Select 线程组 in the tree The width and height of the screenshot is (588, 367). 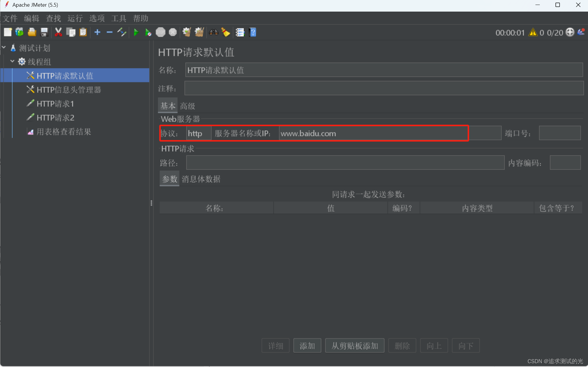coord(39,62)
